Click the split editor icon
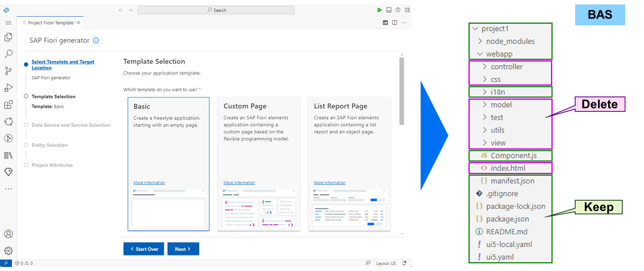644x271 pixels. pyautogui.click(x=394, y=23)
